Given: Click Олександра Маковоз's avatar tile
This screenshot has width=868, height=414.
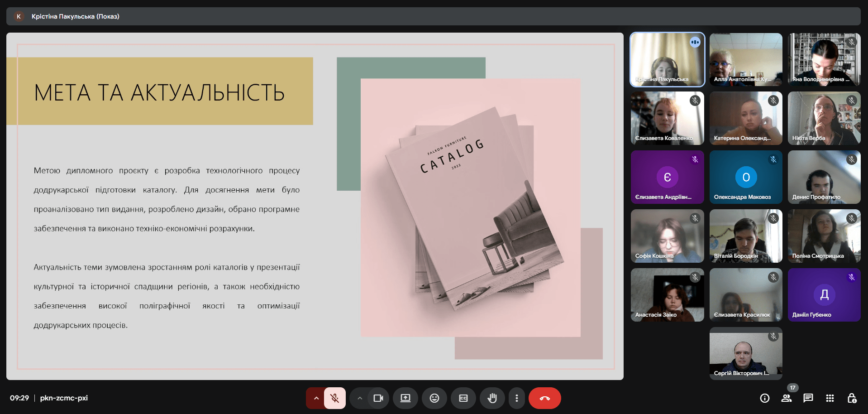Looking at the screenshot, I should [x=745, y=177].
